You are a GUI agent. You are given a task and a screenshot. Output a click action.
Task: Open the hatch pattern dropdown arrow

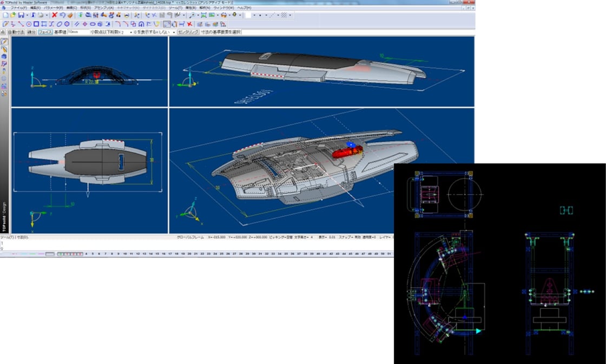click(291, 16)
